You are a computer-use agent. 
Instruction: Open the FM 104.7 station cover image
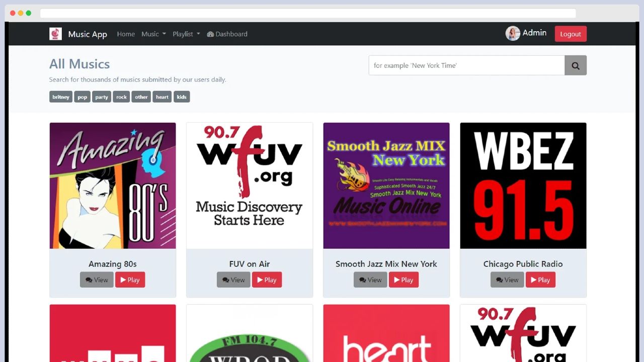[x=250, y=333]
